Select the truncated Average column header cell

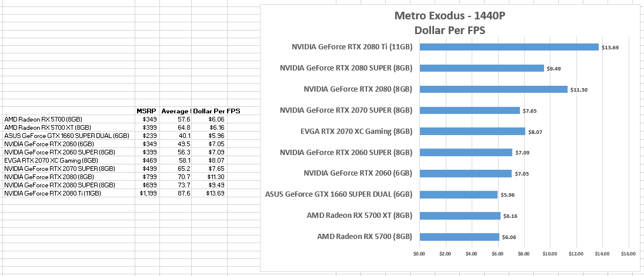click(176, 111)
